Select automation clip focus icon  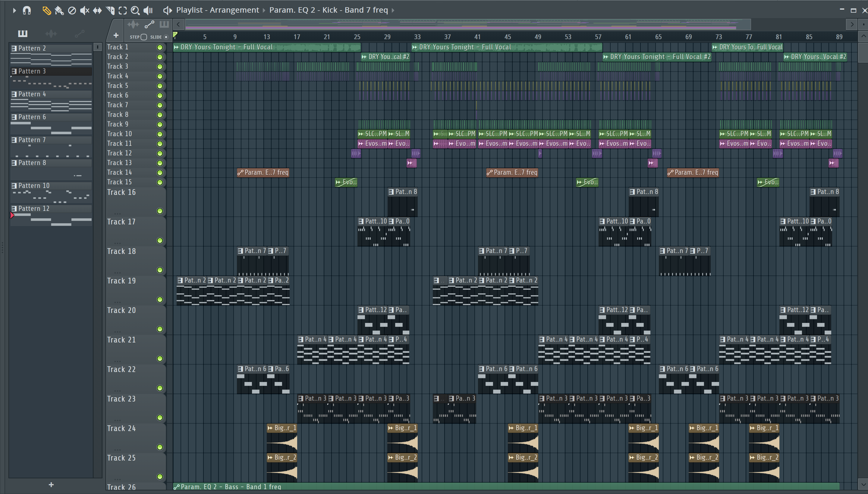coord(149,24)
